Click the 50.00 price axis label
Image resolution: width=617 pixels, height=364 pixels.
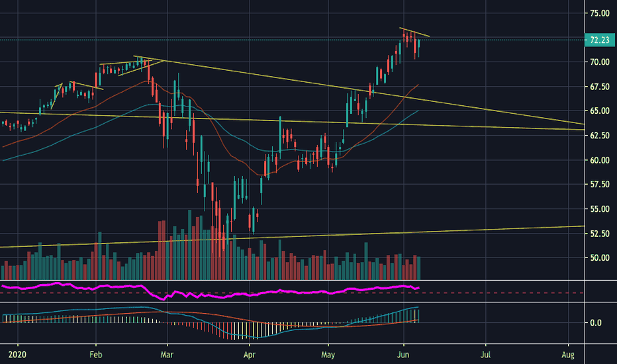point(600,258)
